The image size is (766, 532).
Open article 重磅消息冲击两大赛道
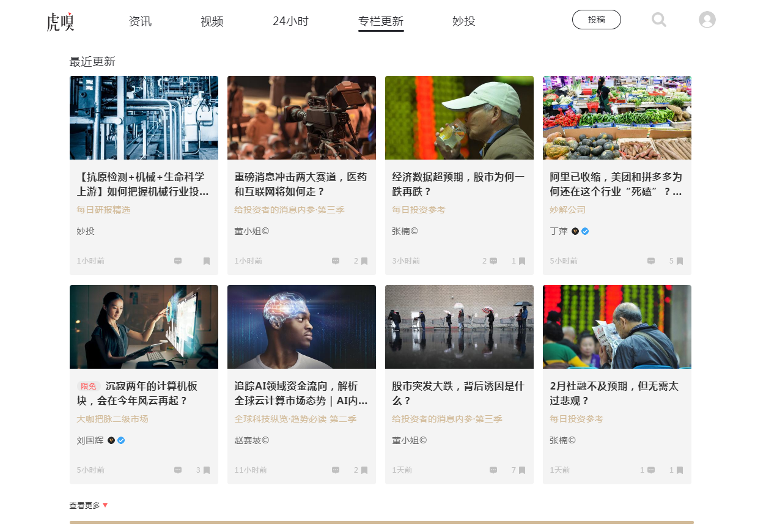(301, 184)
